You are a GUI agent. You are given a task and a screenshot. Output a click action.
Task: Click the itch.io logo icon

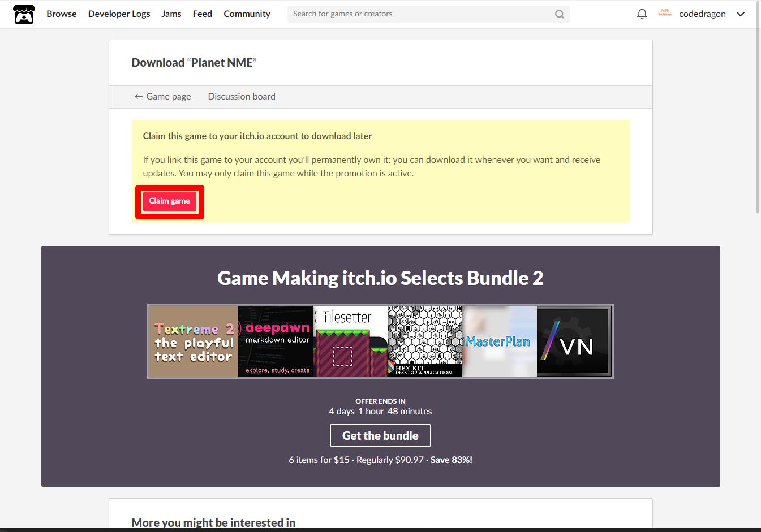[x=24, y=14]
